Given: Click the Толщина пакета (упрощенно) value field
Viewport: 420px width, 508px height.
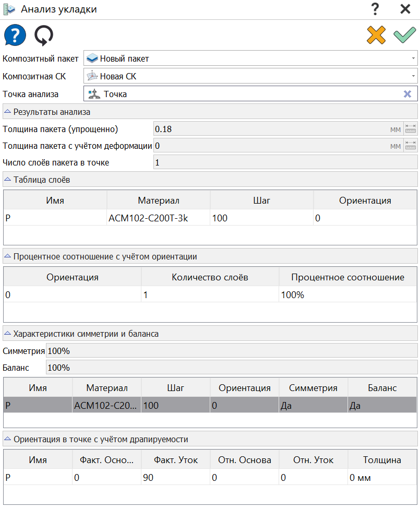Looking at the screenshot, I should coord(278,129).
